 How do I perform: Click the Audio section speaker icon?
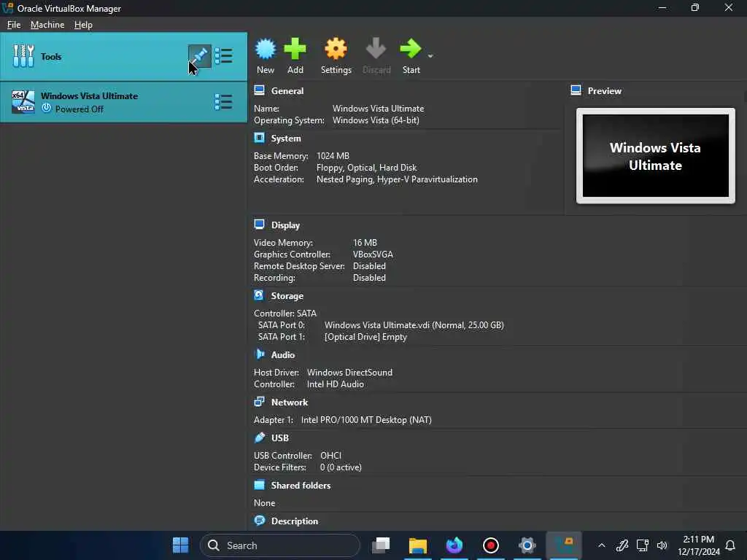(260, 354)
